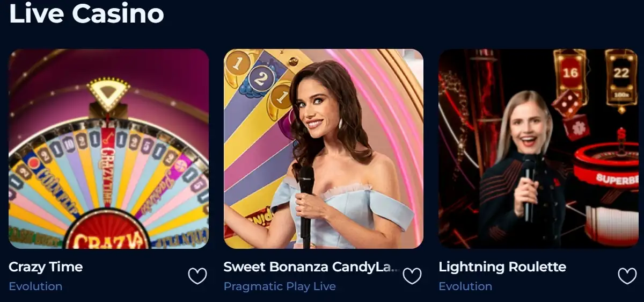
Task: Launch the Lightning Roulette game thumbnail
Action: pos(539,149)
